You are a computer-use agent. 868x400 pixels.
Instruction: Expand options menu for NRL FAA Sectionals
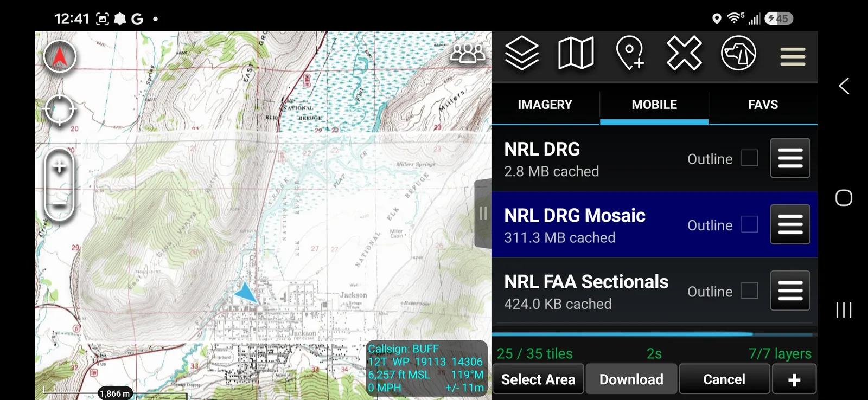[790, 291]
